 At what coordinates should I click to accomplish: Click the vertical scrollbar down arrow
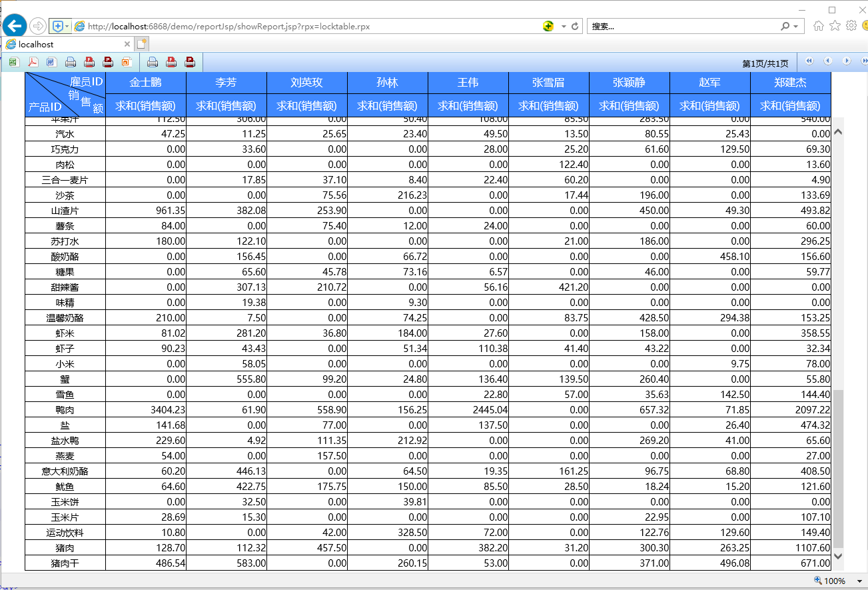pos(838,555)
